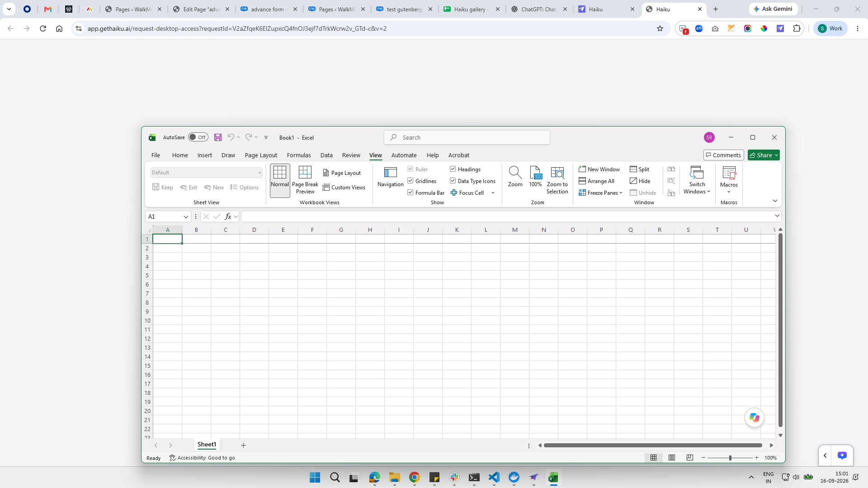This screenshot has height=488, width=868.
Task: Open Custom Views dialog
Action: click(x=344, y=188)
